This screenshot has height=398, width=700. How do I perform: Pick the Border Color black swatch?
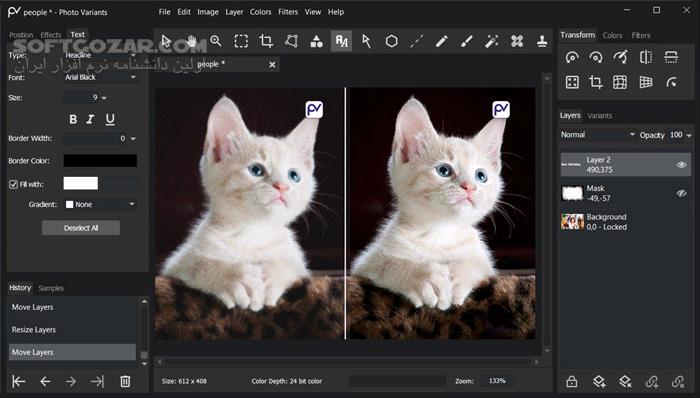[x=100, y=161]
